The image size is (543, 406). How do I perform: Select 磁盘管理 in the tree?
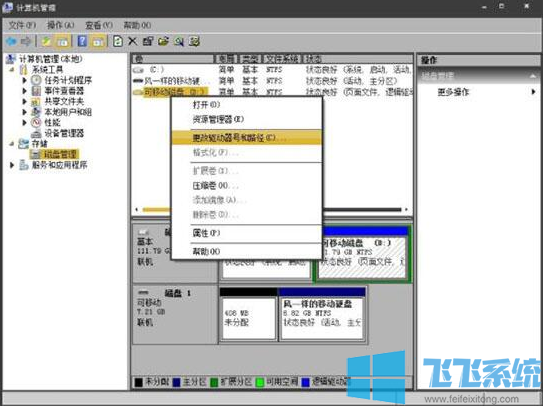pyautogui.click(x=61, y=155)
